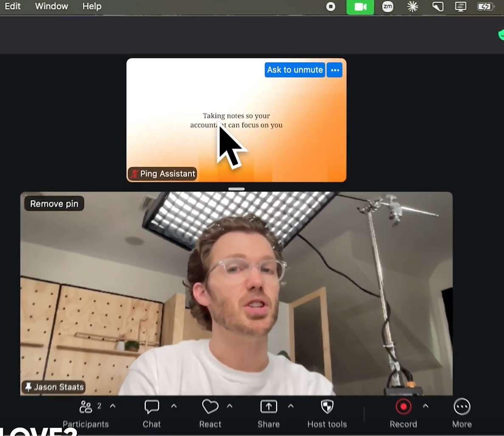The image size is (504, 436).
Task: Open Ping Assistant's three-dot menu
Action: (x=335, y=70)
